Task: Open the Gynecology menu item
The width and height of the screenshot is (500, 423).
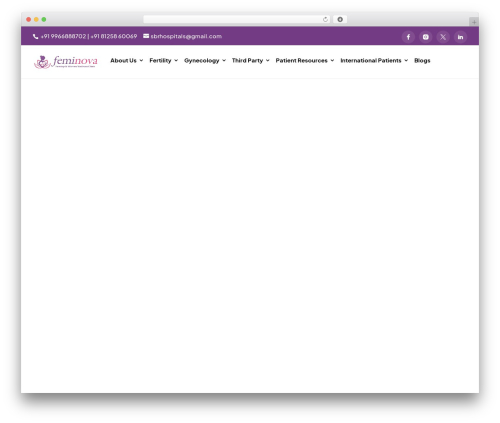Action: tap(202, 61)
